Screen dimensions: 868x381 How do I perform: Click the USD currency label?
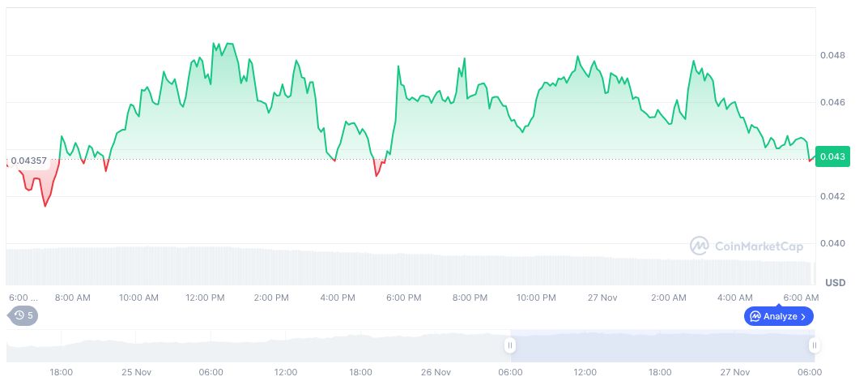(x=836, y=282)
